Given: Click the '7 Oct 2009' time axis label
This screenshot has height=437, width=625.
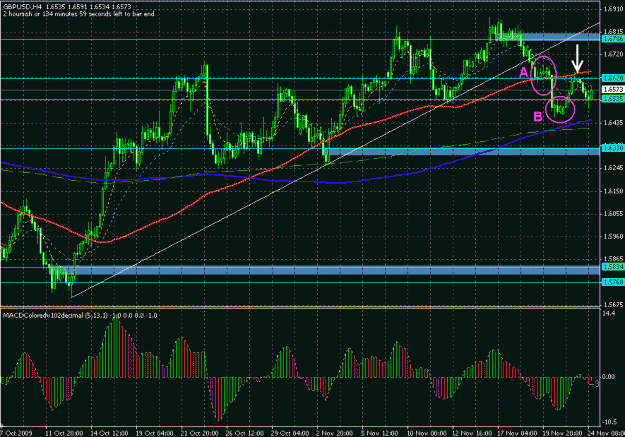Looking at the screenshot, I should click(x=16, y=433).
